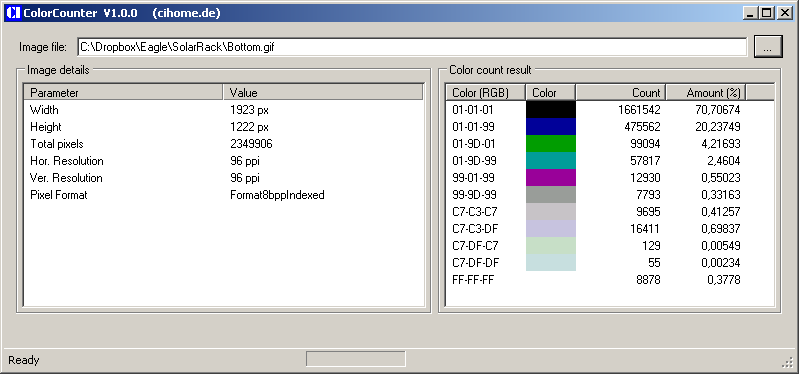
Task: Click the '2349906' total pixels value
Action: click(251, 144)
